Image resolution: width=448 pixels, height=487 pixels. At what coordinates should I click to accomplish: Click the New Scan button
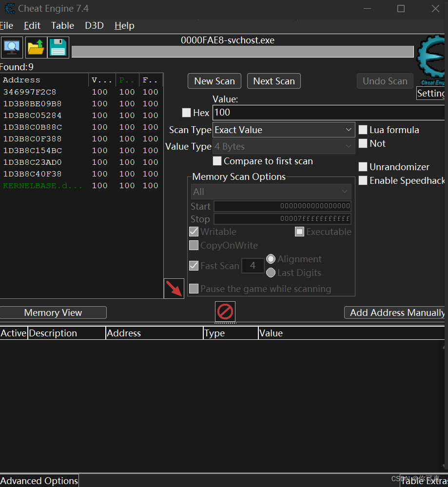214,81
